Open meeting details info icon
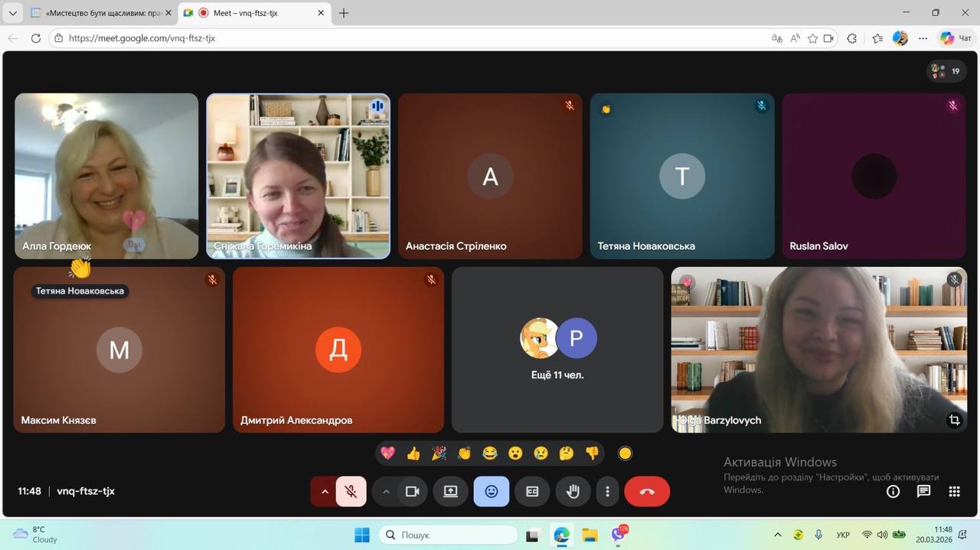This screenshot has width=980, height=550. pyautogui.click(x=893, y=492)
